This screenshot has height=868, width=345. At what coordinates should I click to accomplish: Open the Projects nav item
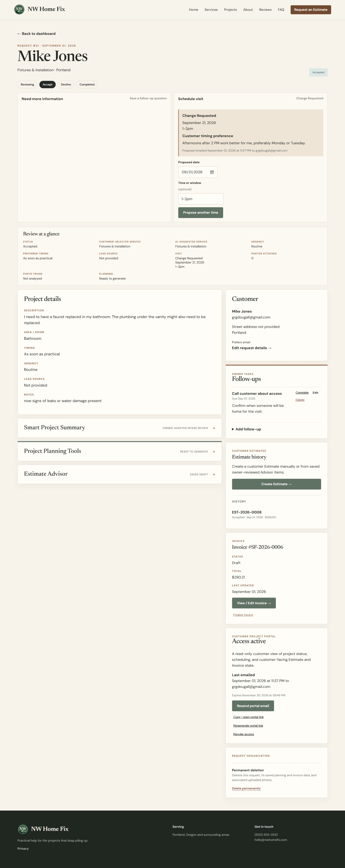click(231, 10)
